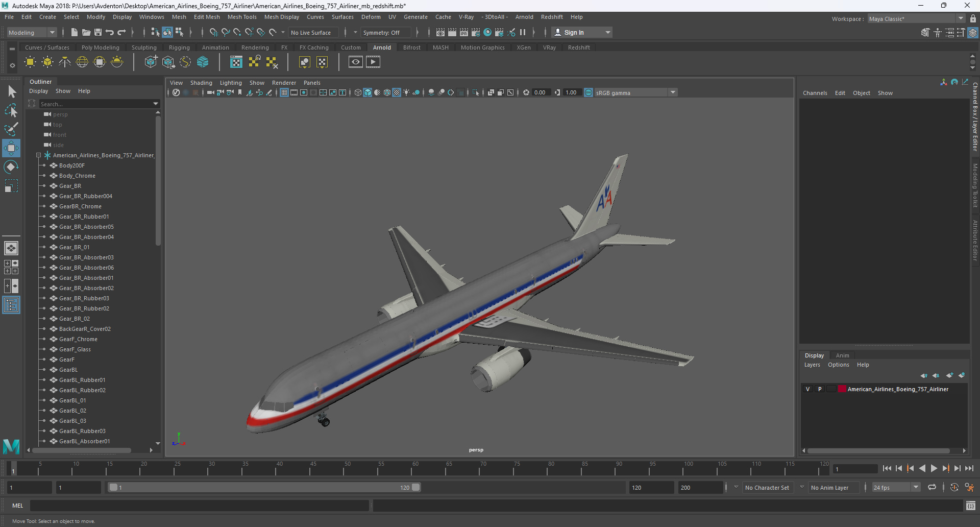Switch to the Rigging shelf tab

click(x=179, y=47)
